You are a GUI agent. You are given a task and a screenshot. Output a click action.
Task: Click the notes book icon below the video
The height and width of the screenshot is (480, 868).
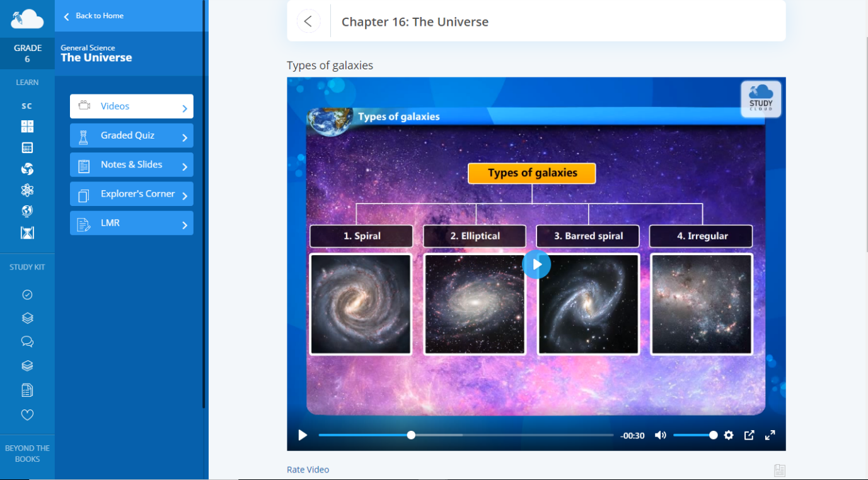coord(779,470)
